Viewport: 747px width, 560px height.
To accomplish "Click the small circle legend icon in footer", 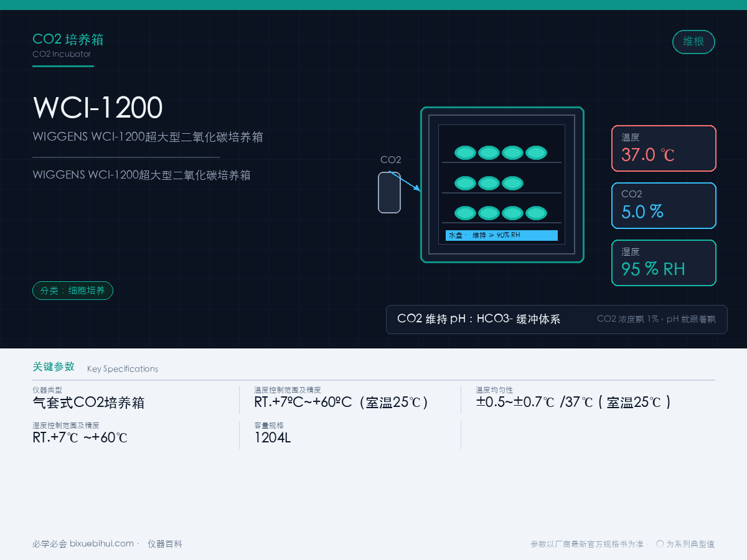I will click(x=660, y=544).
